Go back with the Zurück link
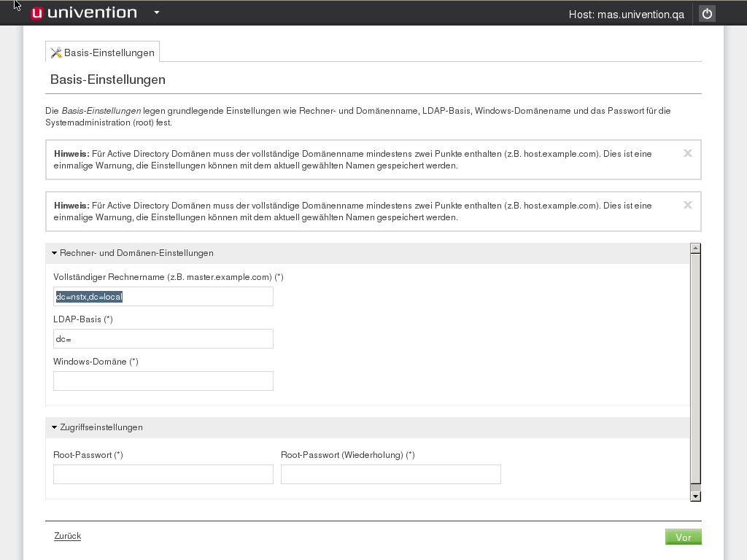The image size is (747, 560). click(67, 536)
